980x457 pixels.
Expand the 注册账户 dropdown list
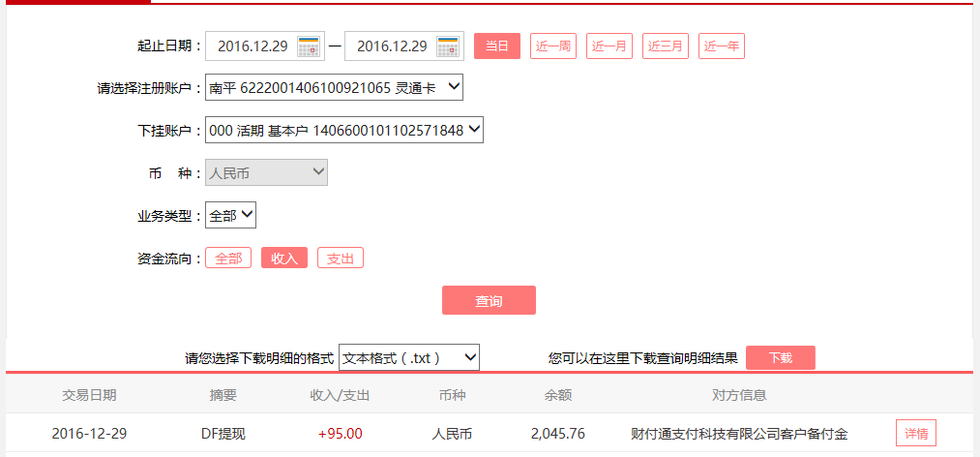[334, 88]
